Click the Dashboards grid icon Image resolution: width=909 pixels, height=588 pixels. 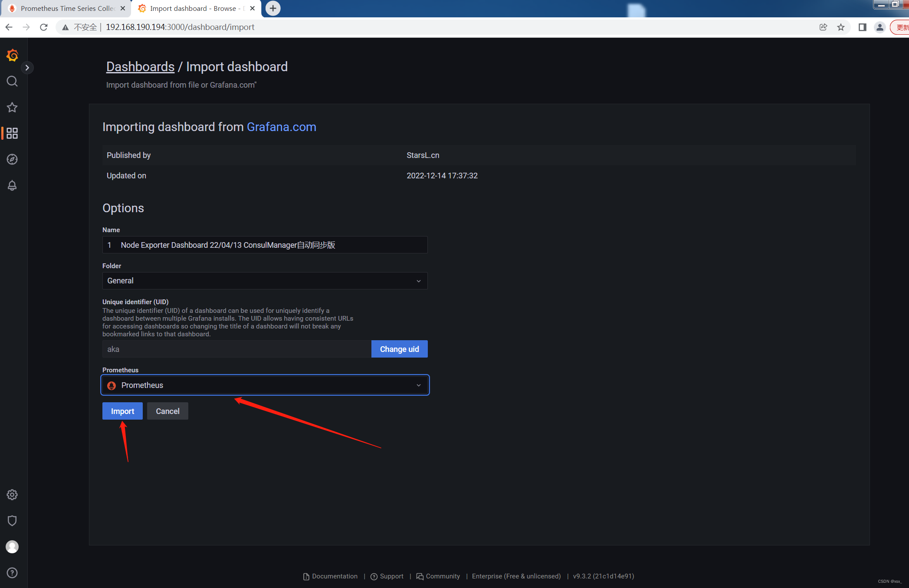[x=12, y=133]
